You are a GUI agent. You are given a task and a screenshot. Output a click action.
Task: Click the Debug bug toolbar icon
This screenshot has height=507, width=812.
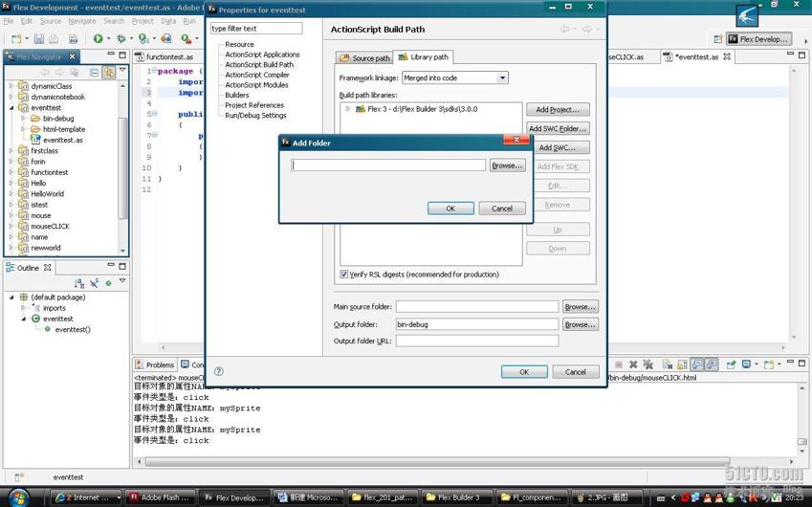point(121,38)
